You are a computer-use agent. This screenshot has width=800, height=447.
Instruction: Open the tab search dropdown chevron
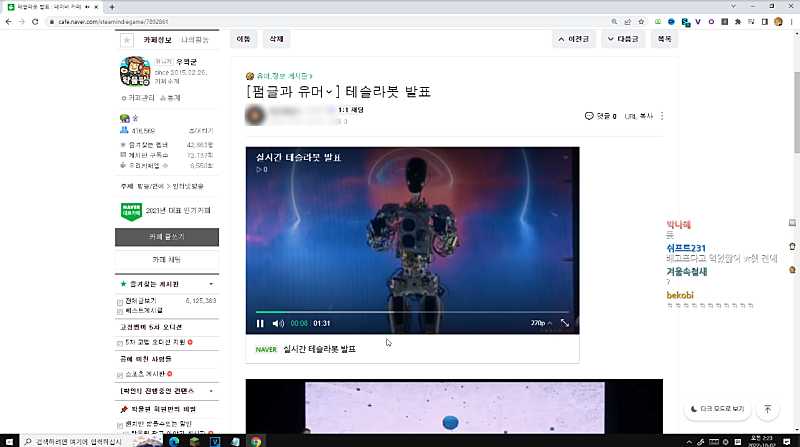click(733, 7)
